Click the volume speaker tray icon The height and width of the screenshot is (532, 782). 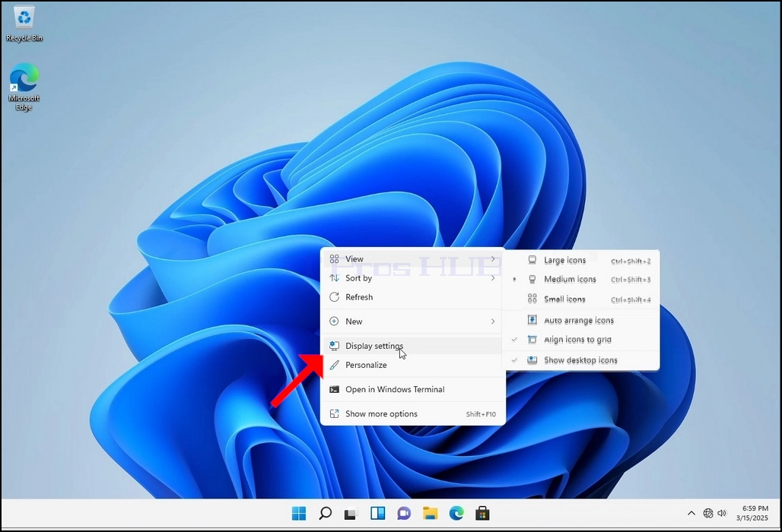722,513
